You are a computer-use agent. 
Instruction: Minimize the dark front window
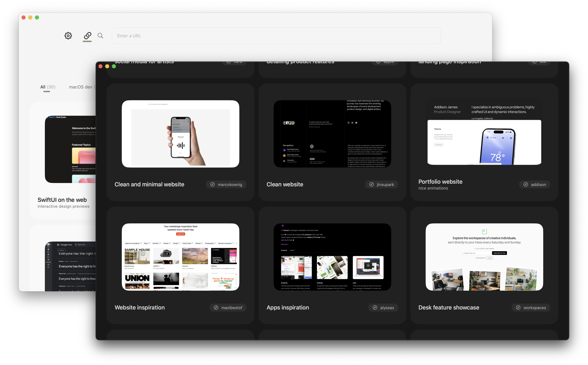point(107,66)
